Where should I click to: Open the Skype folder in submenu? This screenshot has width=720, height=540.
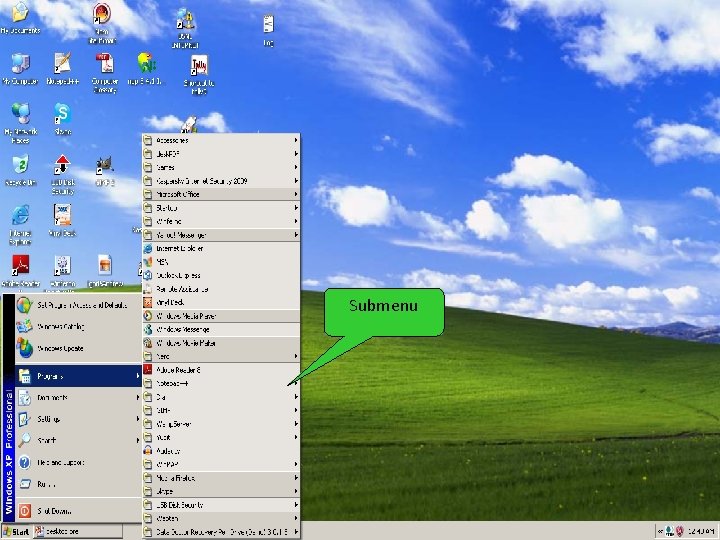click(221, 491)
